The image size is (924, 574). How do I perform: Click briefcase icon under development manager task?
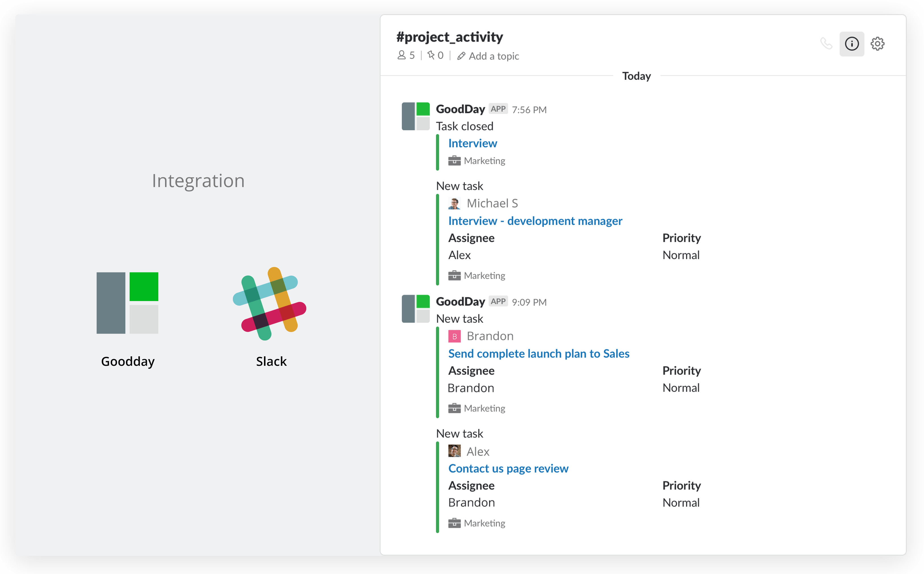coord(454,276)
